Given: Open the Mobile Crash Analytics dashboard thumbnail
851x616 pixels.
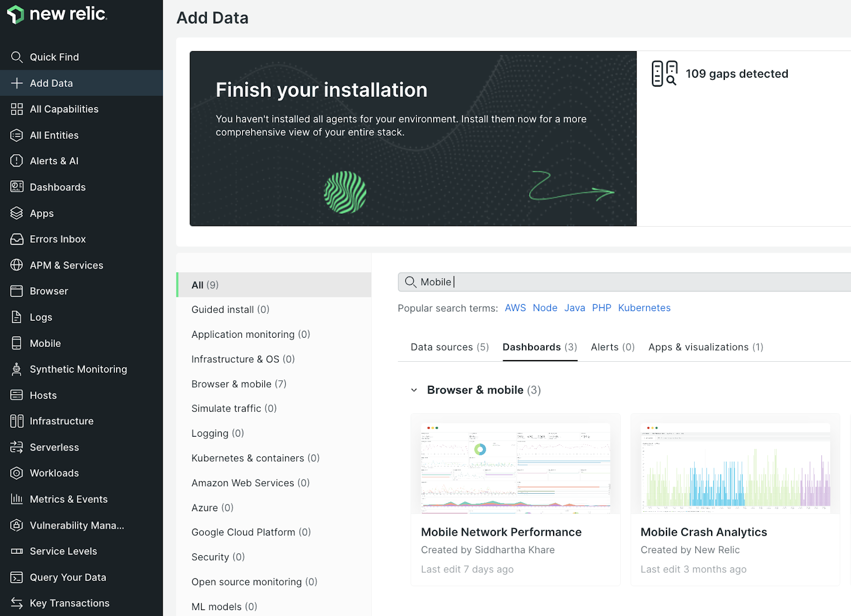Looking at the screenshot, I should (735, 465).
